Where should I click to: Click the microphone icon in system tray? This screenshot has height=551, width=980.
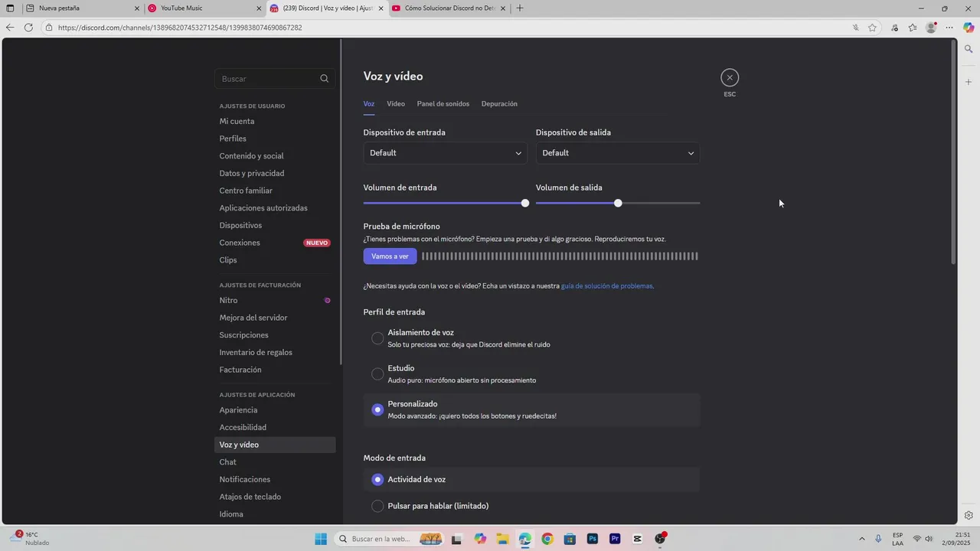tap(878, 539)
